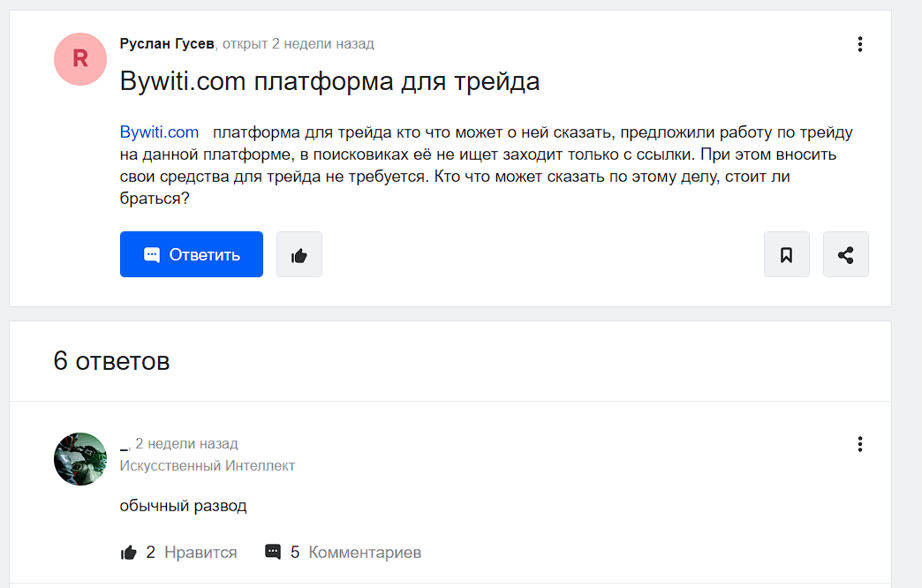Like the answer "обычный развод" via Нравится
Viewport: 922px width, 588px height.
pyautogui.click(x=179, y=553)
